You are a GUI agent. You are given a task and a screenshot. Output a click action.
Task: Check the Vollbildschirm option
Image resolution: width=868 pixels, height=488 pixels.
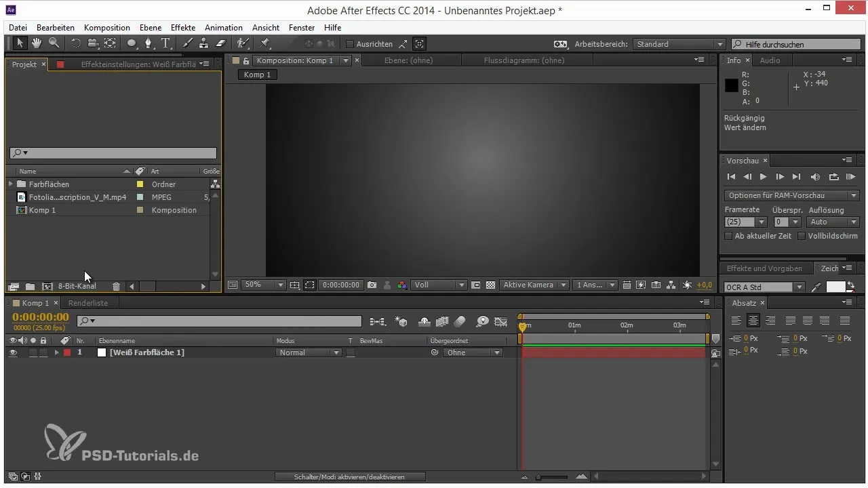(x=802, y=236)
